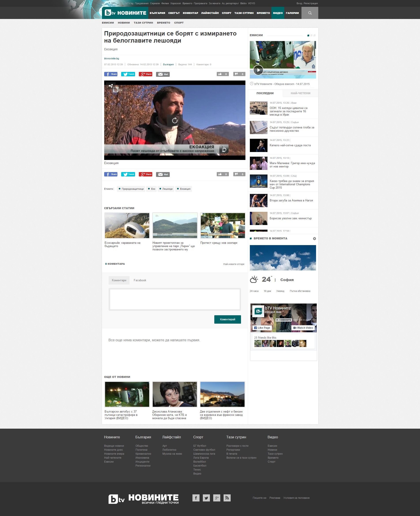Image resolution: width=420 pixels, height=516 pixels.
Task: Click the Tweet button above the video
Action: [128, 74]
